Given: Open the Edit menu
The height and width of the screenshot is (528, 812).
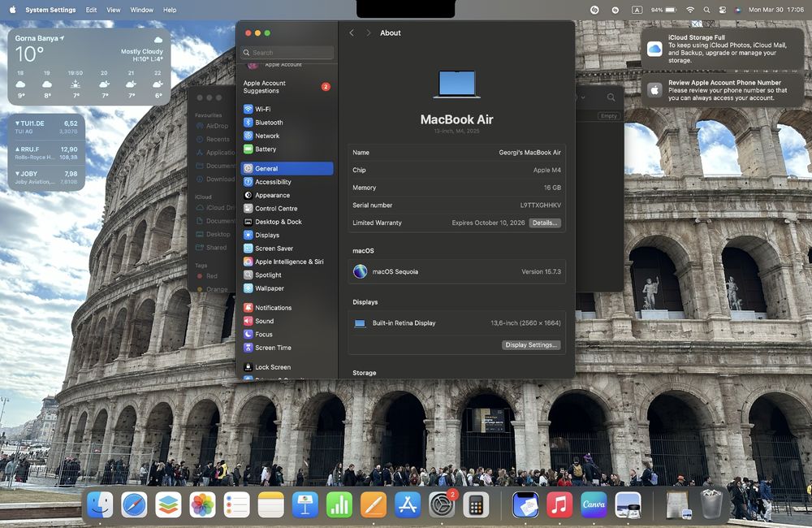Looking at the screenshot, I should [x=91, y=10].
